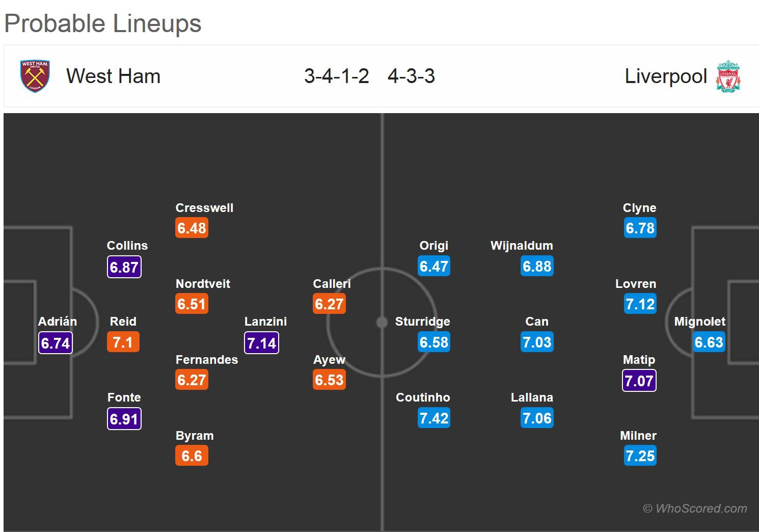Open the Liverpool team name link
The image size is (759, 532).
(666, 76)
